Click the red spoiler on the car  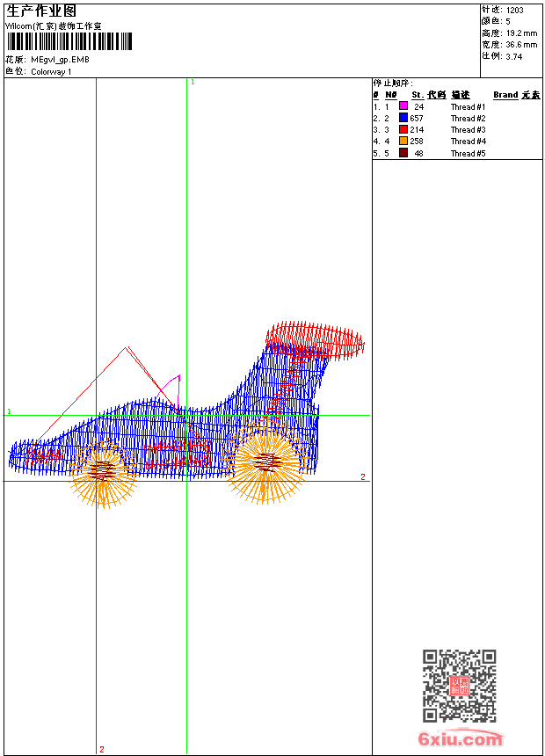[315, 340]
